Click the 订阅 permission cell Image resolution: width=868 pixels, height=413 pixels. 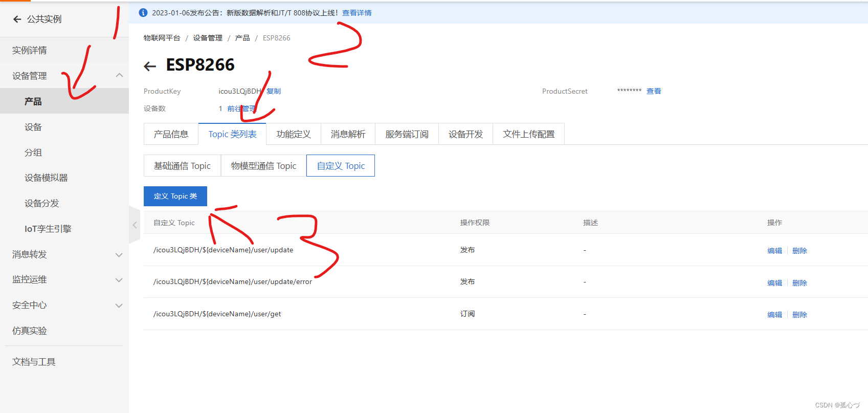[x=468, y=314]
